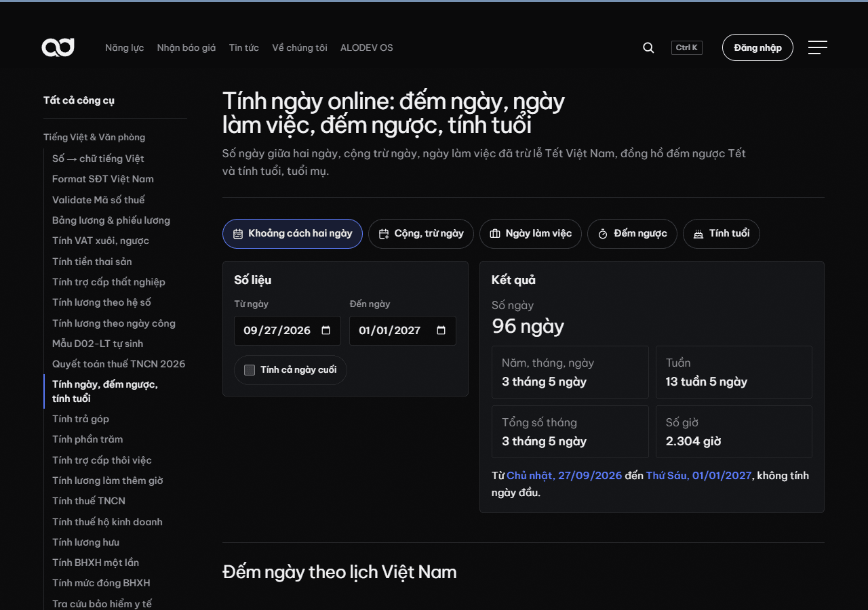This screenshot has height=610, width=868.
Task: Open calendar picker for Đến ngày
Action: click(x=441, y=331)
